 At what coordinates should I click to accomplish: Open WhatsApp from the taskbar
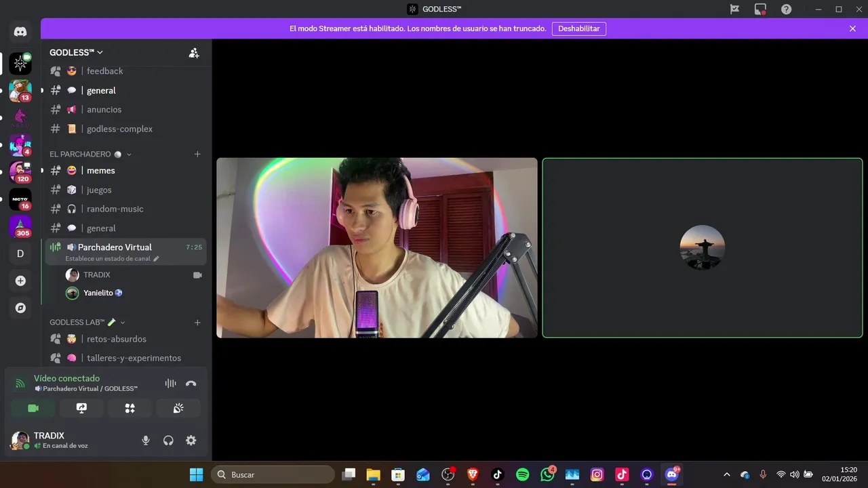click(547, 474)
